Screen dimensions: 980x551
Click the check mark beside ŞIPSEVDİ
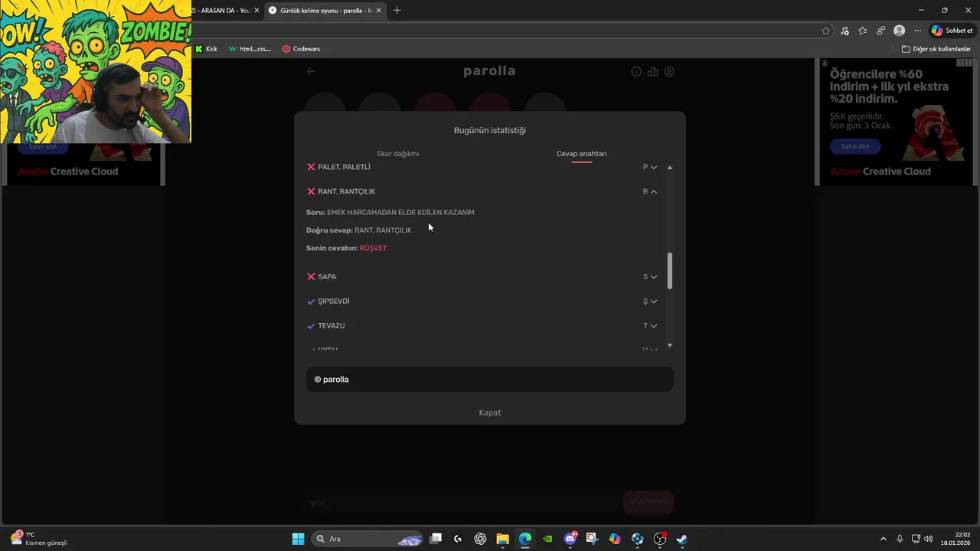coord(311,302)
